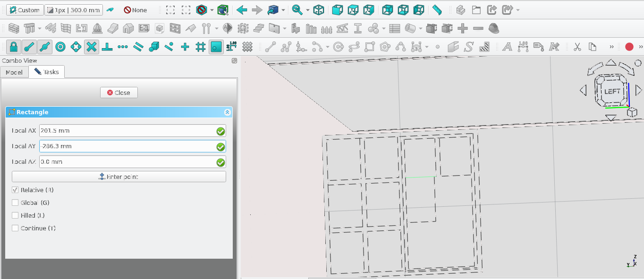Switch to the Model tab

click(x=14, y=72)
